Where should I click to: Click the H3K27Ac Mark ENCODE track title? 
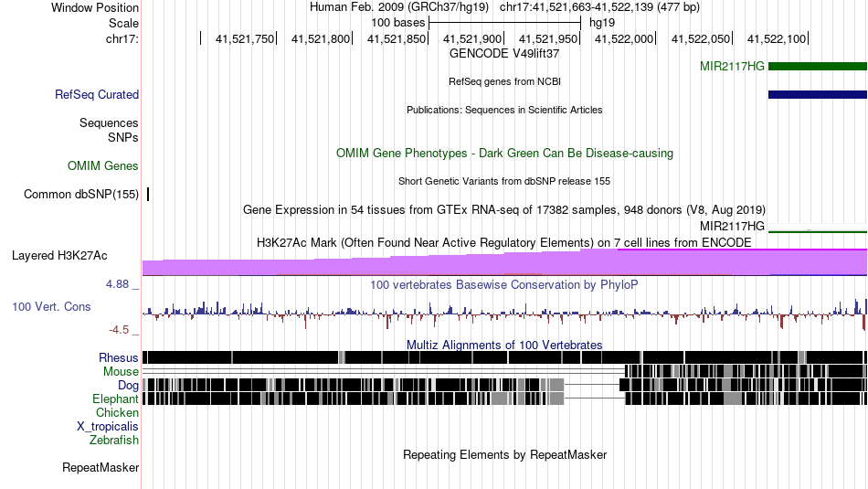(x=504, y=242)
